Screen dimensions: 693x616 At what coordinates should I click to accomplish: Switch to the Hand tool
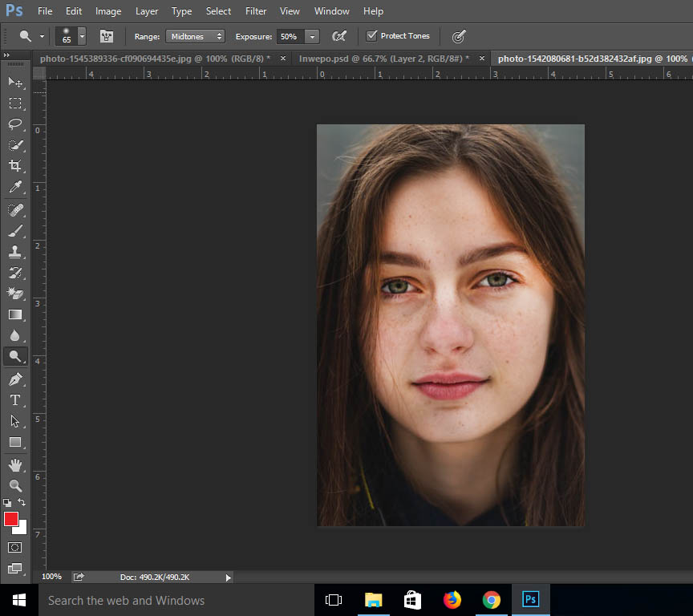pos(15,464)
